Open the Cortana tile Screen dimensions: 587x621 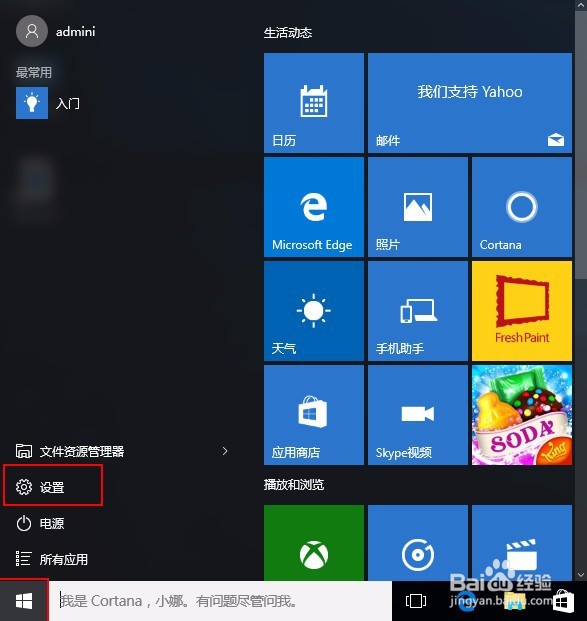click(x=522, y=207)
